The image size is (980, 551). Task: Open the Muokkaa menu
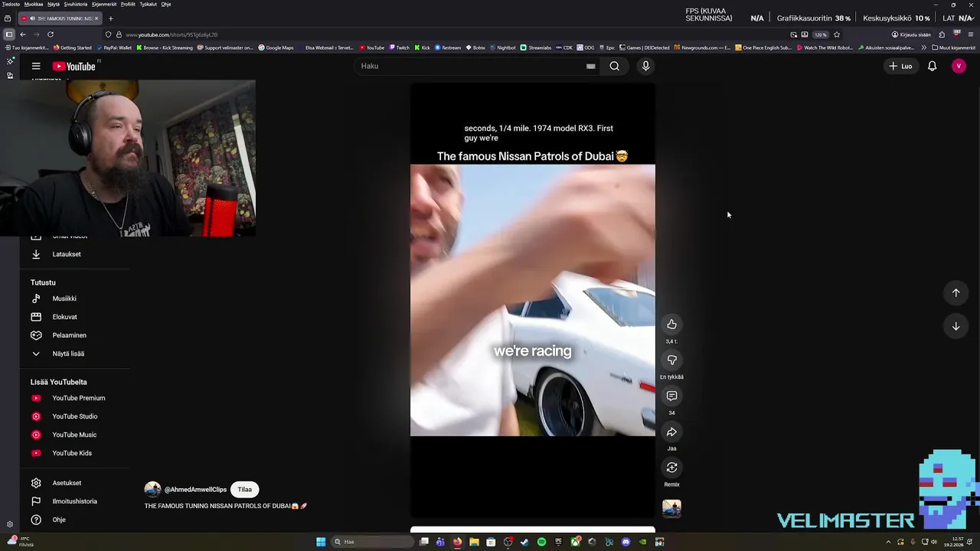coord(34,4)
